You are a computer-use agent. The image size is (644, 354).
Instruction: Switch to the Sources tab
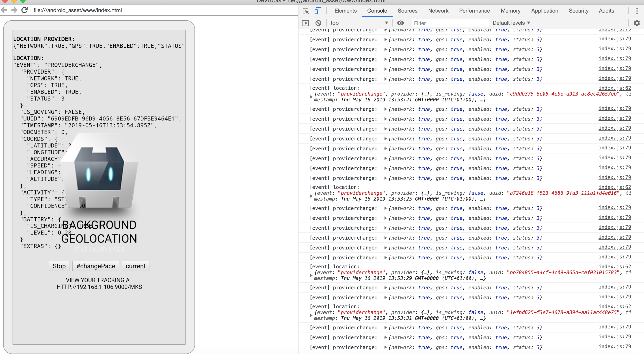407,11
